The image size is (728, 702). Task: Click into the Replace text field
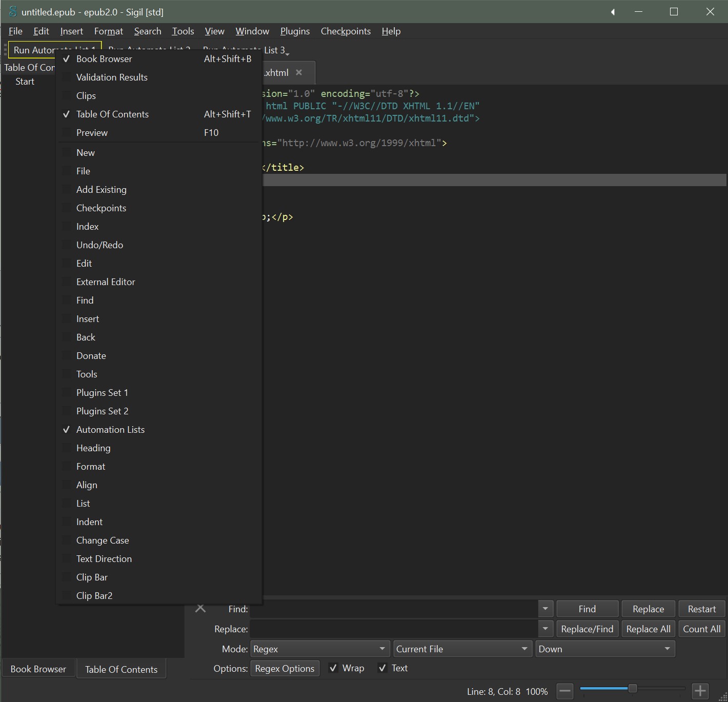(394, 629)
